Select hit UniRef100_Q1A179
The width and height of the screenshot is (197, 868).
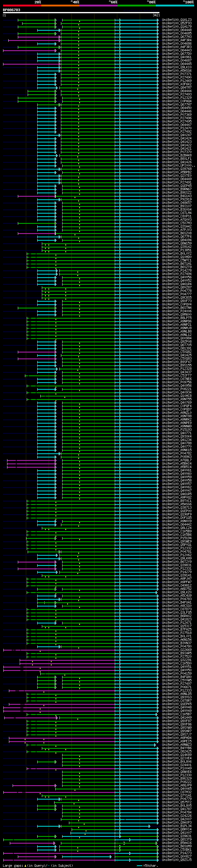click(177, 27)
